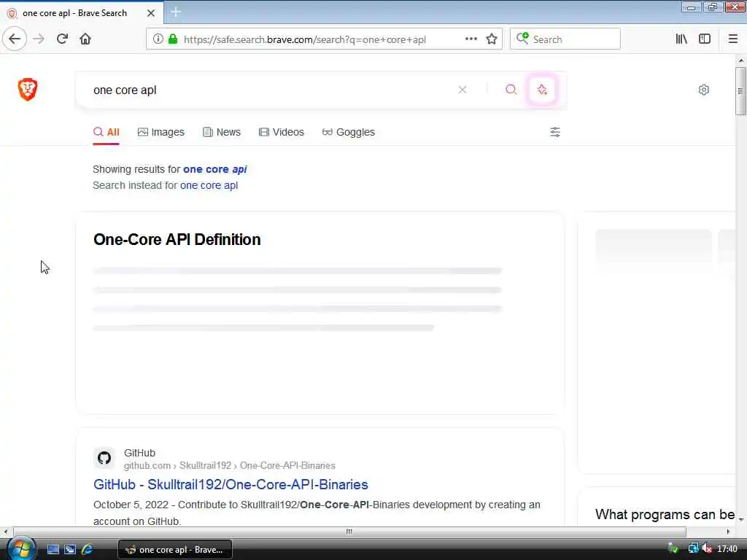
Task: Click the vertical scrollbar thumb
Action: click(740, 91)
